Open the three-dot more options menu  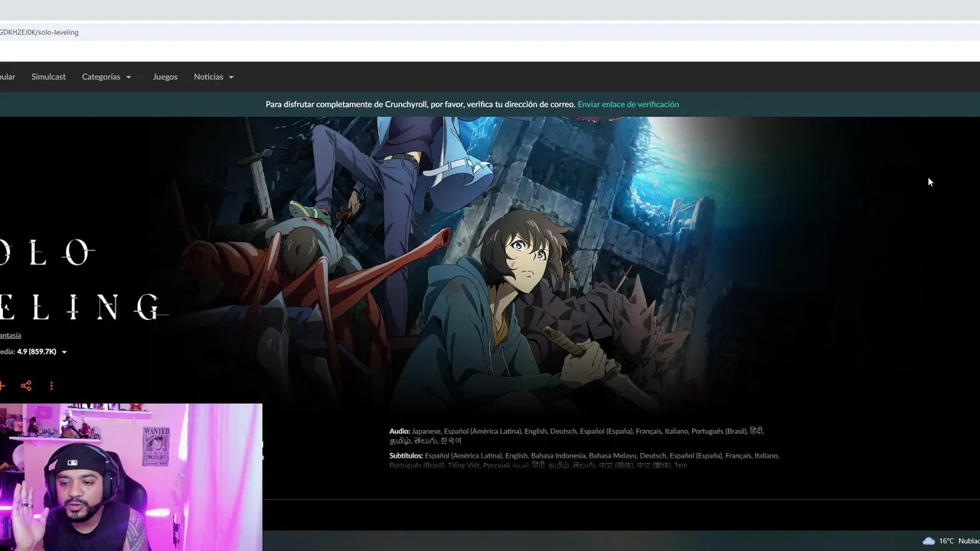pos(51,386)
